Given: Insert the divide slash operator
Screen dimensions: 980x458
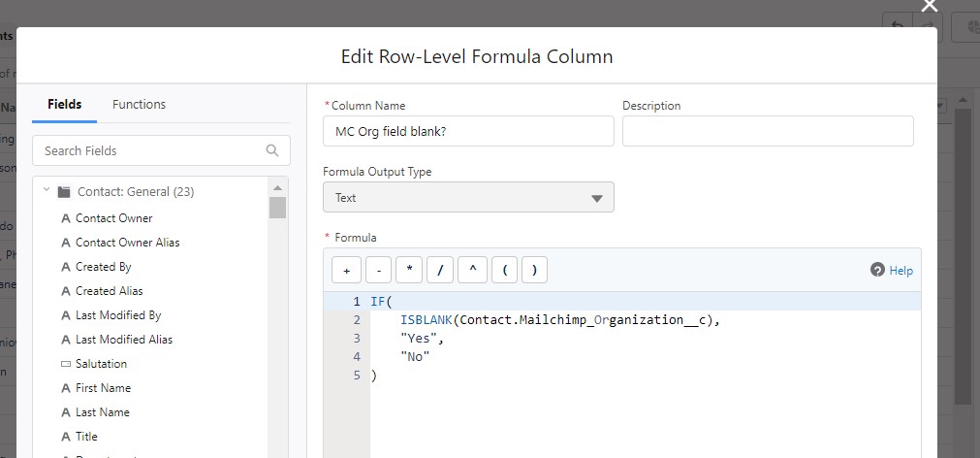Looking at the screenshot, I should [440, 271].
